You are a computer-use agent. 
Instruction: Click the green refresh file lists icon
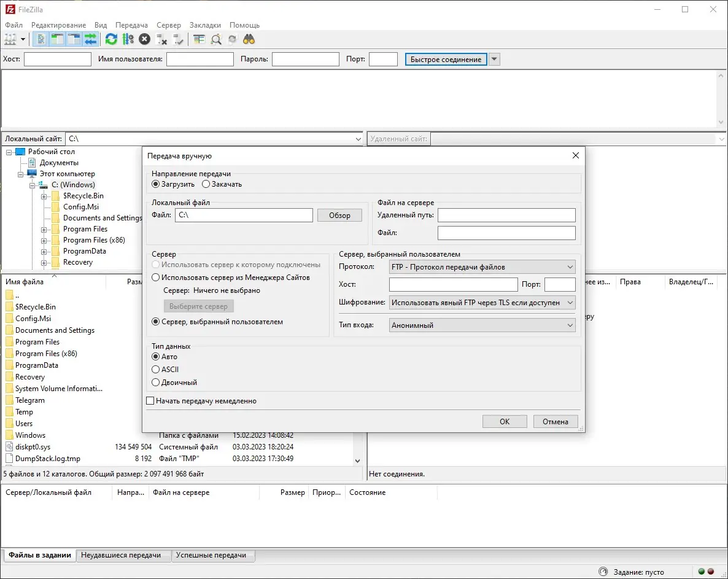coord(111,39)
